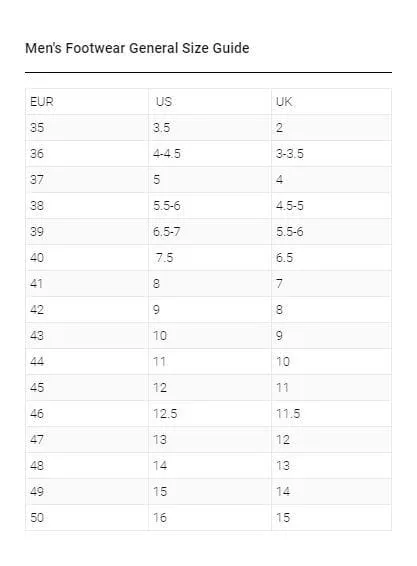Viewport: 417px width, 566px height.
Task: Click the US 4-4.5 cell
Action: pyautogui.click(x=210, y=154)
